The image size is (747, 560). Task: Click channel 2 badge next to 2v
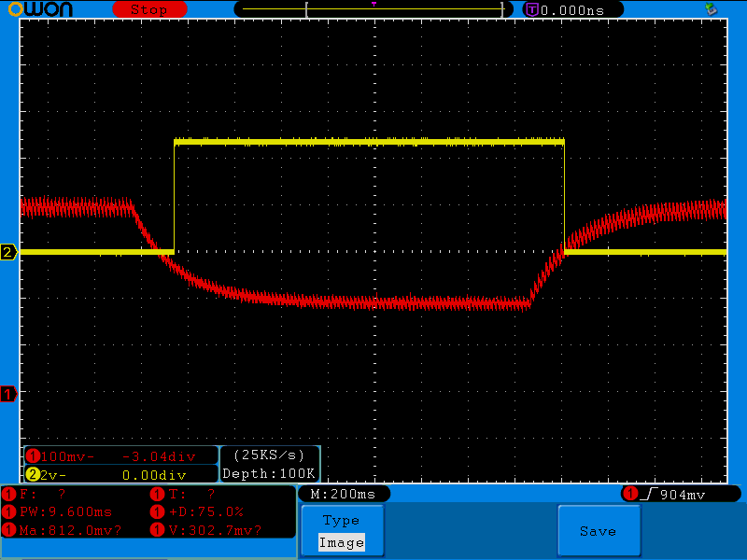click(33, 474)
